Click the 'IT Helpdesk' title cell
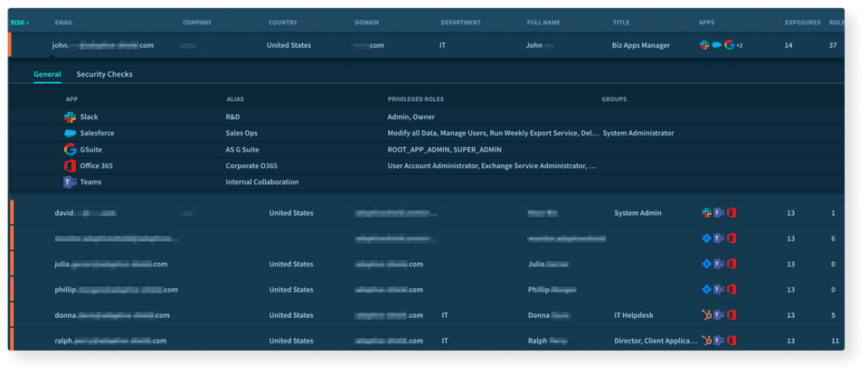Viewport: 868px width, 374px height. [x=634, y=314]
